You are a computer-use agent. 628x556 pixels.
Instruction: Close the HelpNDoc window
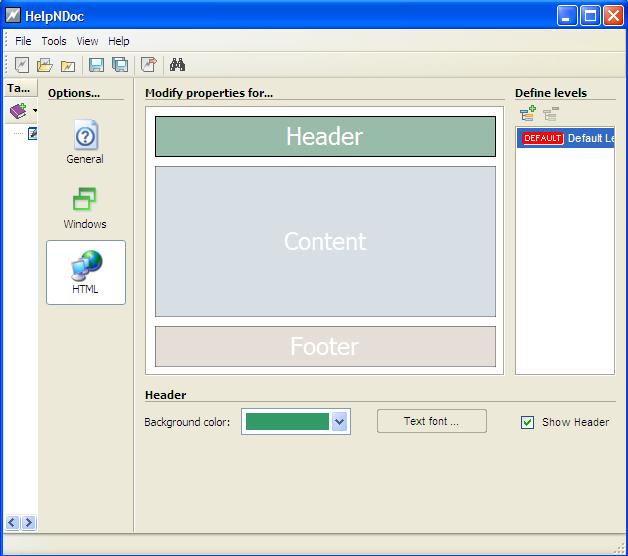pos(614,16)
